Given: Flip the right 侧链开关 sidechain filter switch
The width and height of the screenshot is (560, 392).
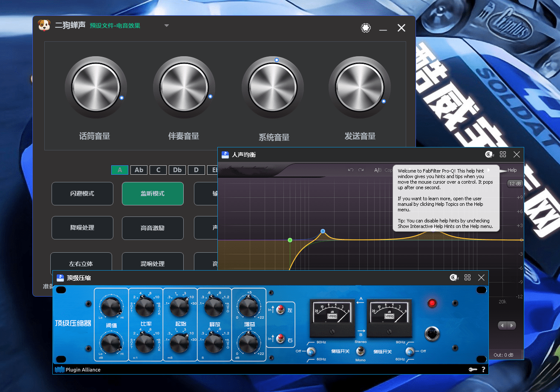Looking at the screenshot, I should 410,352.
